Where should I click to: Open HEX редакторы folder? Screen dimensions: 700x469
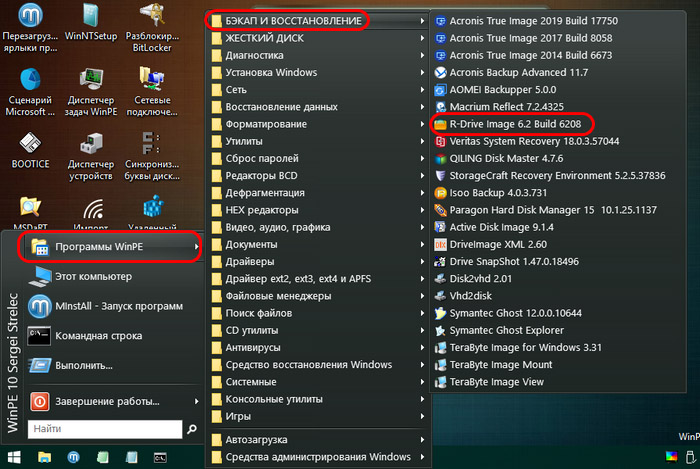pos(318,210)
